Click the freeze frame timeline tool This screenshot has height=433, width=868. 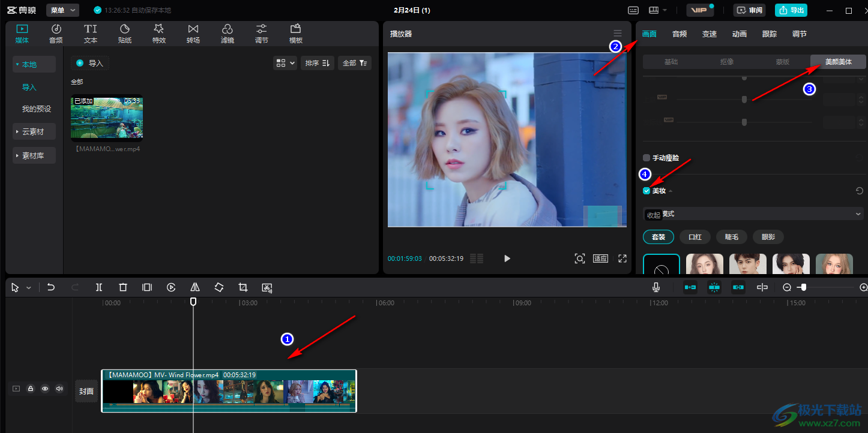(x=147, y=287)
